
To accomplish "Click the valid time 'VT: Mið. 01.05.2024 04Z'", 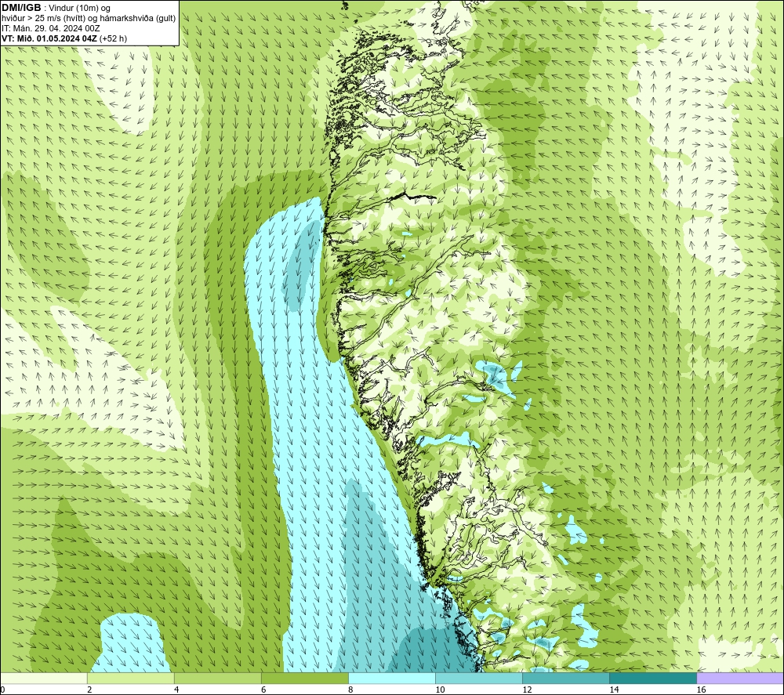I will pyautogui.click(x=49, y=38).
